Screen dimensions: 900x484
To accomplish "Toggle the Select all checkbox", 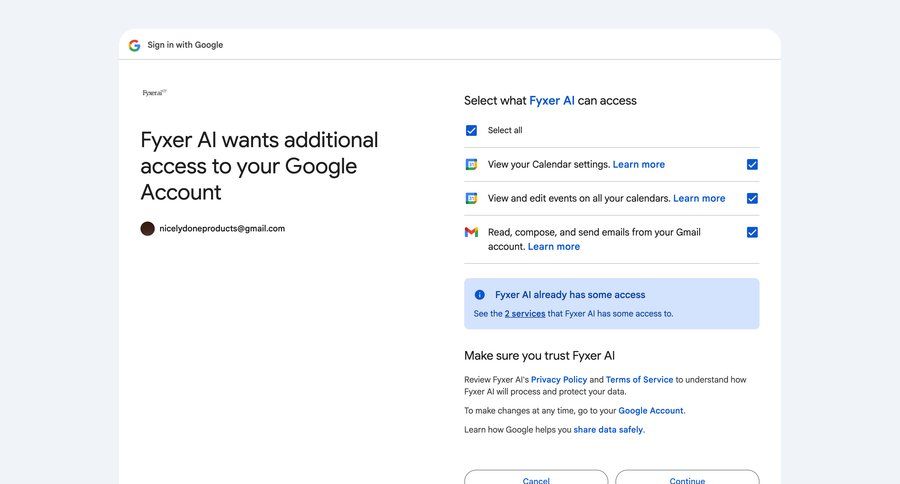I will pyautogui.click(x=471, y=130).
